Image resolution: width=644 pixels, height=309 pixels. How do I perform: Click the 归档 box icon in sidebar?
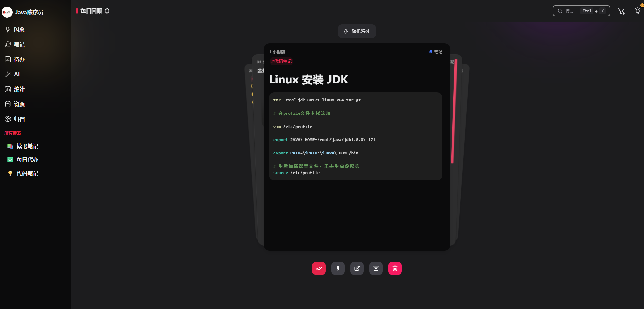8,119
